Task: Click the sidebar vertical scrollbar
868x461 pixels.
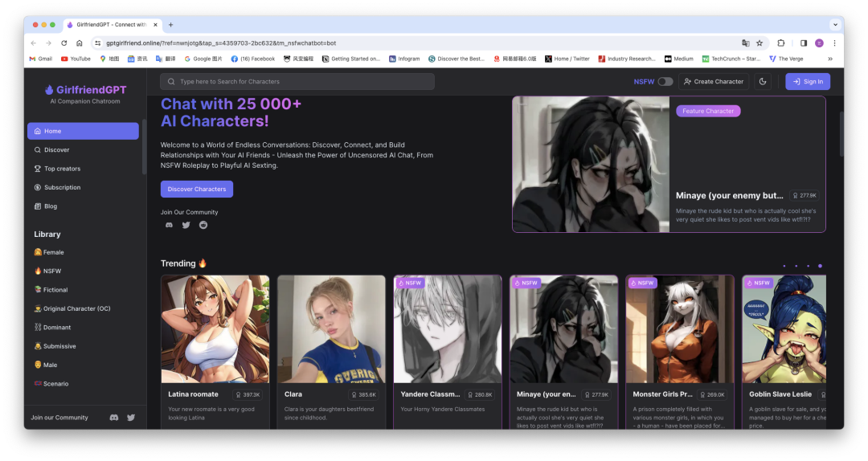Action: (x=145, y=147)
